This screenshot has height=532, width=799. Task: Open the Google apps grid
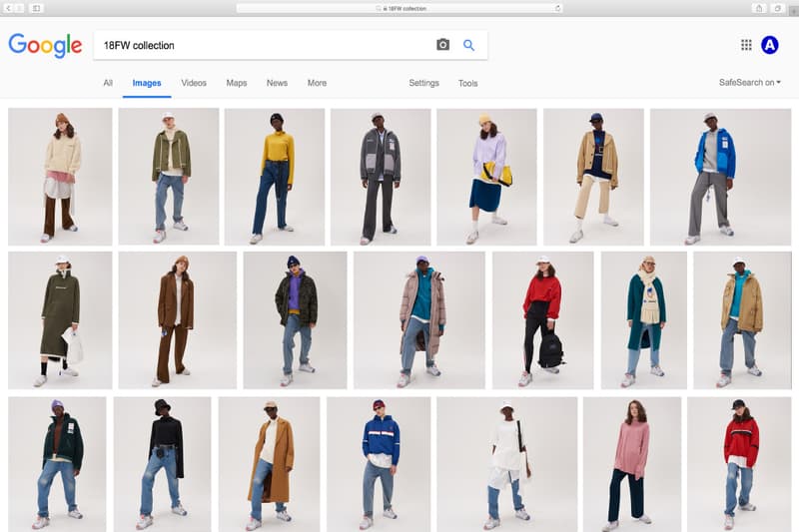point(746,45)
